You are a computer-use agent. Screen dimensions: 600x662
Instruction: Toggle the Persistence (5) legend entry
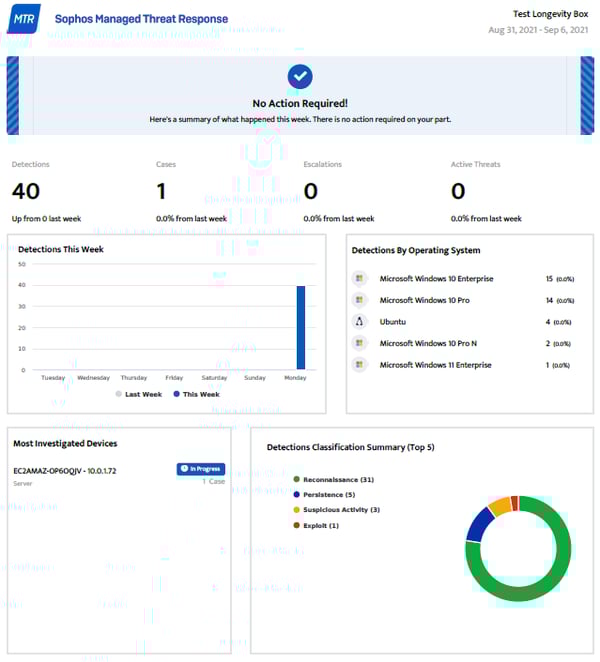(x=324, y=494)
